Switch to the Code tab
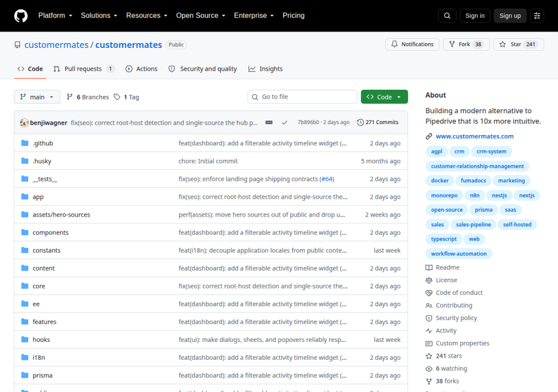This screenshot has width=558, height=392. (31, 69)
